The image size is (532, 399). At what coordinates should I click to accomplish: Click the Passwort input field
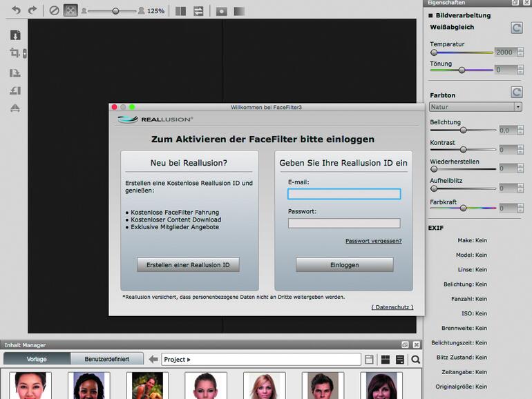[344, 223]
